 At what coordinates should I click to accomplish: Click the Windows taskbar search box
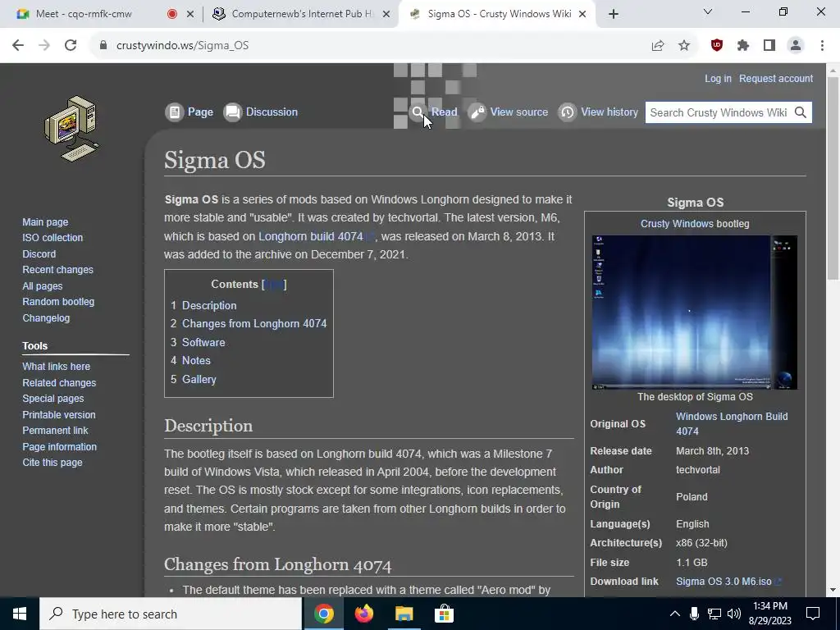[x=171, y=614]
